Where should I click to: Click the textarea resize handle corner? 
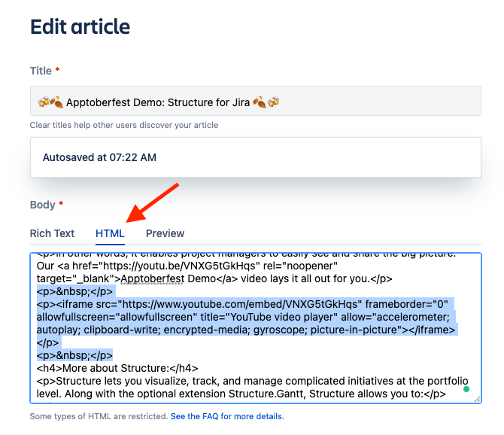[x=478, y=400]
